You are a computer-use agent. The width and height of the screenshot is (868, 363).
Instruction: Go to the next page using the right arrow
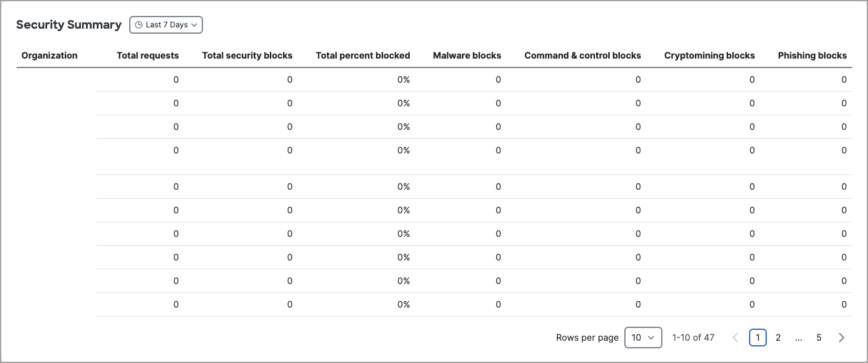tap(841, 338)
